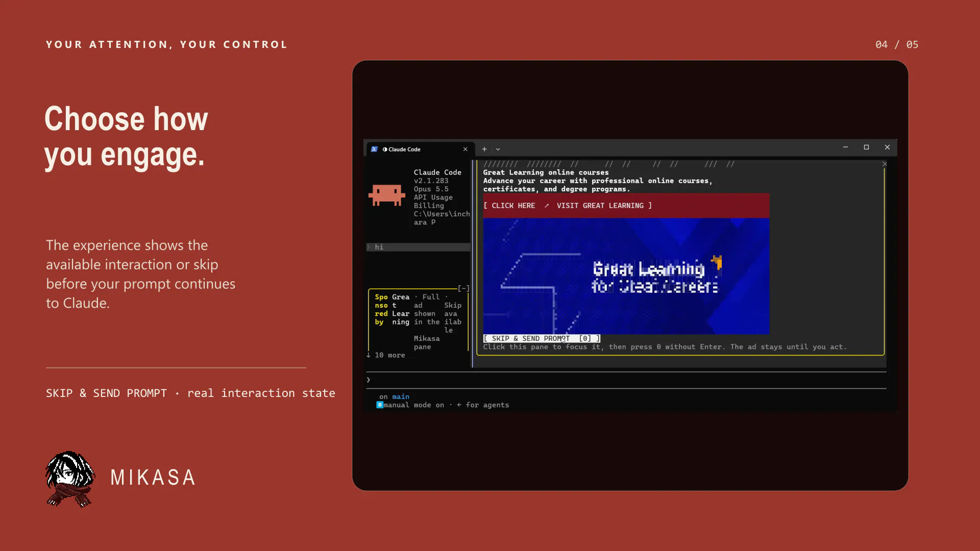Click the 'SKIP & SEND PROMPT · real interaction state' caption

[190, 393]
